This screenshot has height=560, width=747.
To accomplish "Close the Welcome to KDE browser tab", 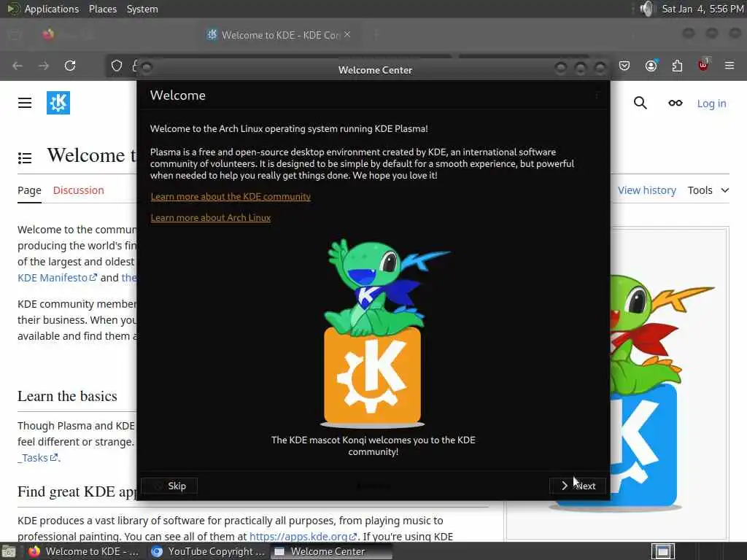I will [x=347, y=34].
